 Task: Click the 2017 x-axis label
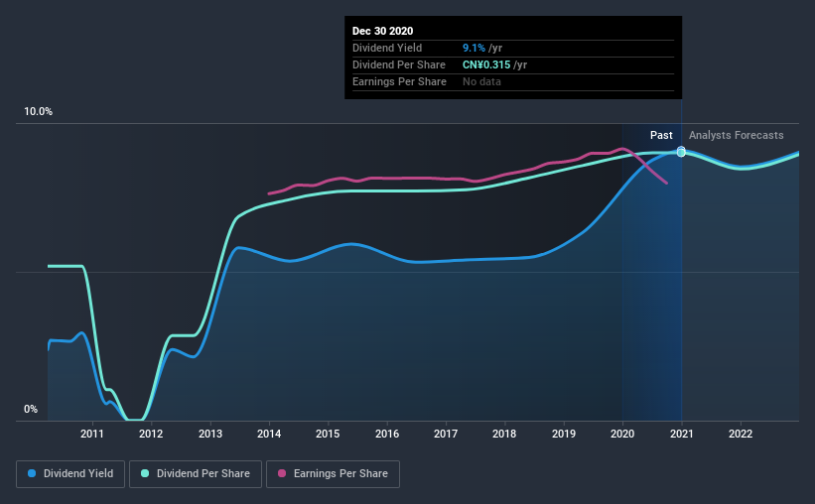tap(446, 434)
